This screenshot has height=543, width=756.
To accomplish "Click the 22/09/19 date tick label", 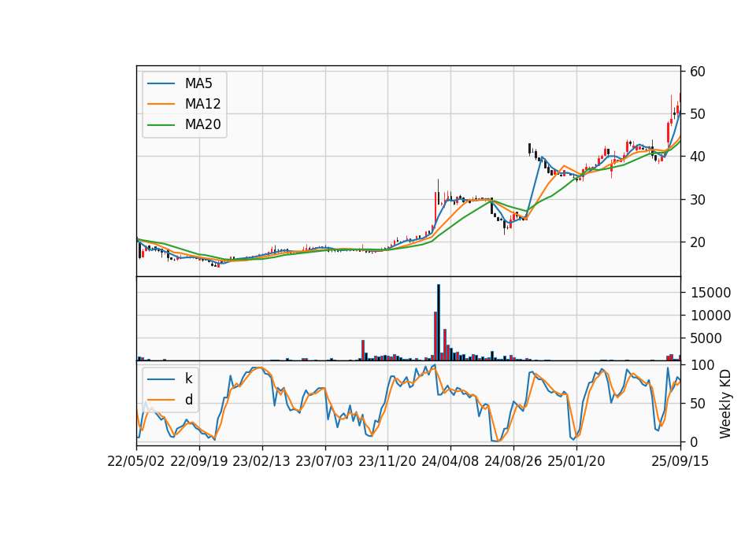I will 199,461.
